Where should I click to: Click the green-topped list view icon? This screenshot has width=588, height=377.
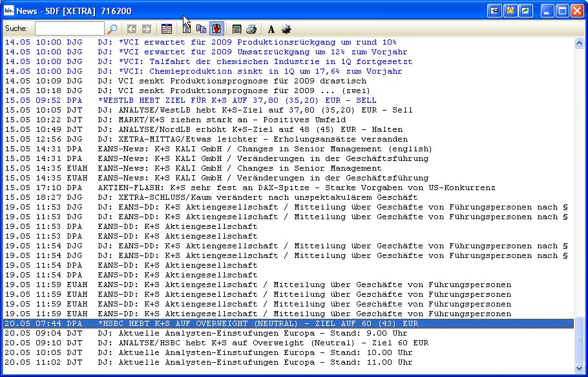236,29
